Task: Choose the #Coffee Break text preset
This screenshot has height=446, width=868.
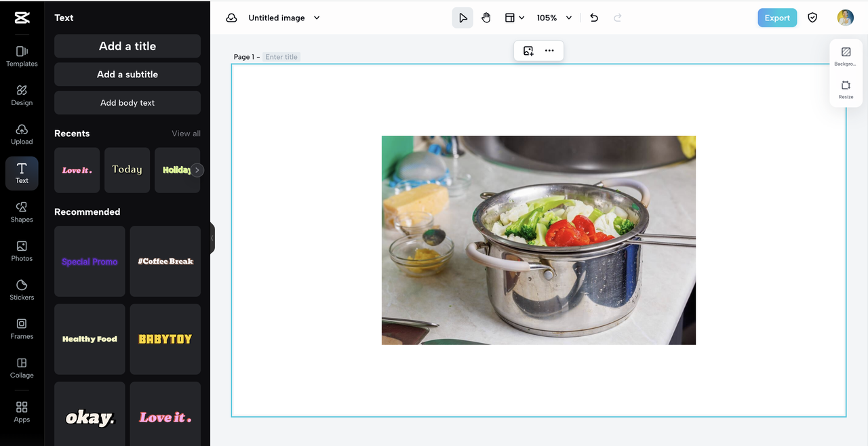Action: 165,262
